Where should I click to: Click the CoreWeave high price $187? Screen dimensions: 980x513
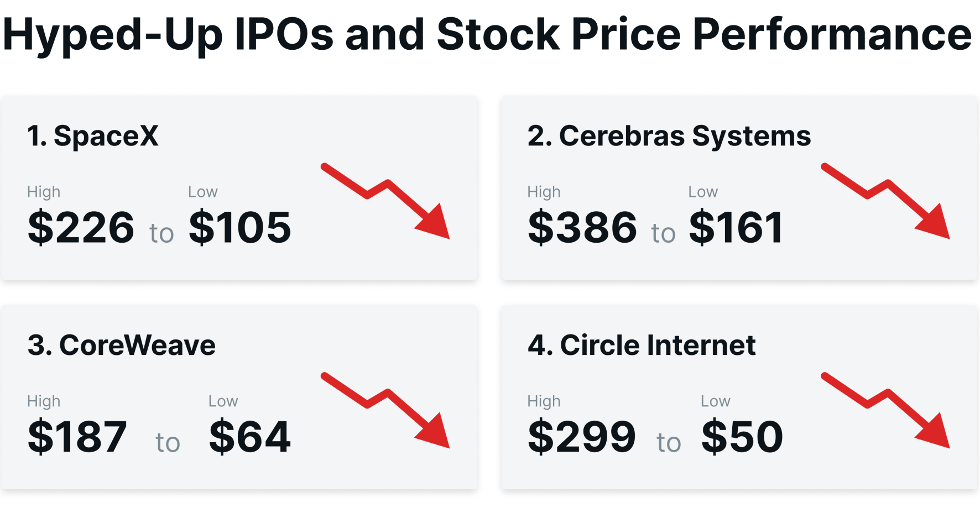coord(77,437)
